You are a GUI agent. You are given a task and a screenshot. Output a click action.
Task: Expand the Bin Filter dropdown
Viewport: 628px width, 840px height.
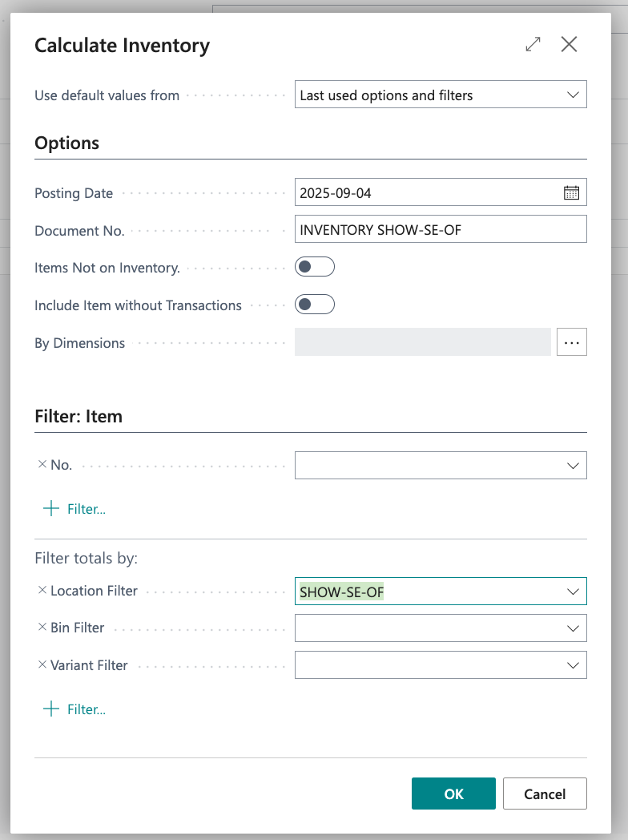tap(573, 628)
